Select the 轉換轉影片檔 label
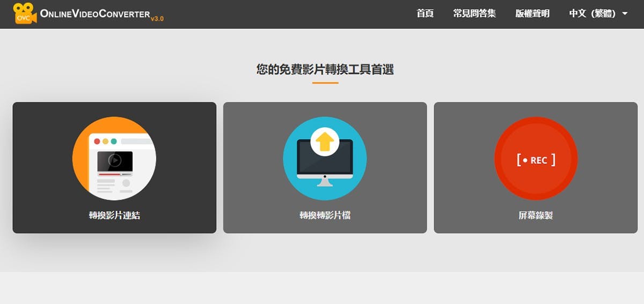The width and height of the screenshot is (644, 304). click(325, 216)
